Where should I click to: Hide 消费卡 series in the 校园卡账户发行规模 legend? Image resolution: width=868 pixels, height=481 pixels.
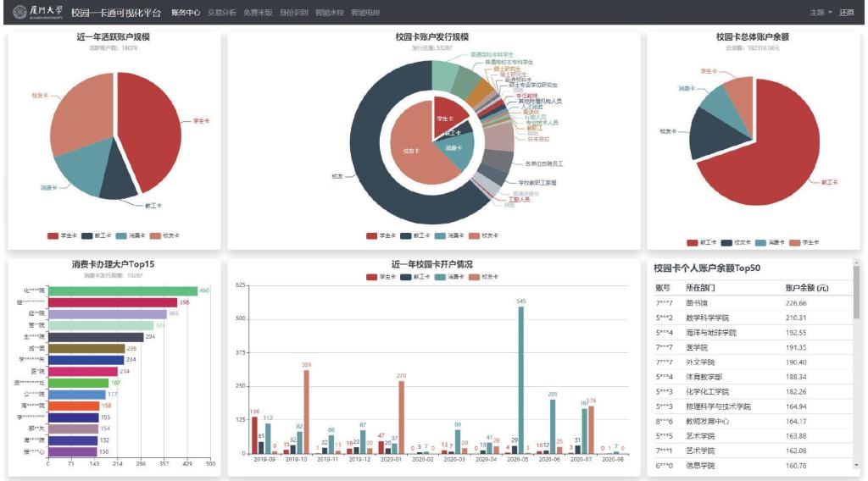coord(446,235)
